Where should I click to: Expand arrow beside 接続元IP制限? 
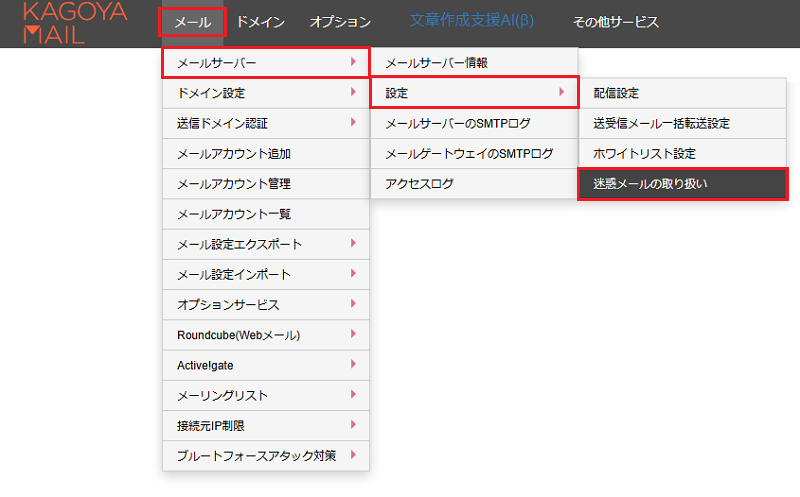coord(353,425)
